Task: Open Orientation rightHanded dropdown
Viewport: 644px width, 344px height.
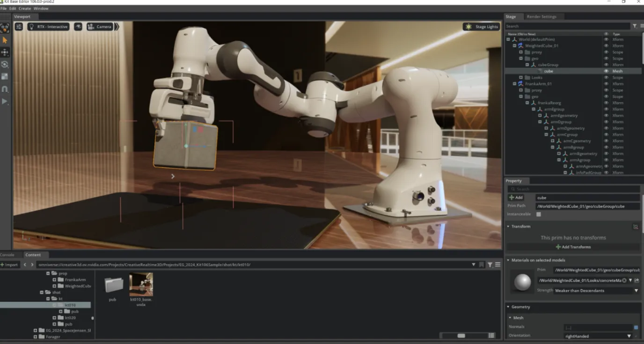Action: [599, 336]
